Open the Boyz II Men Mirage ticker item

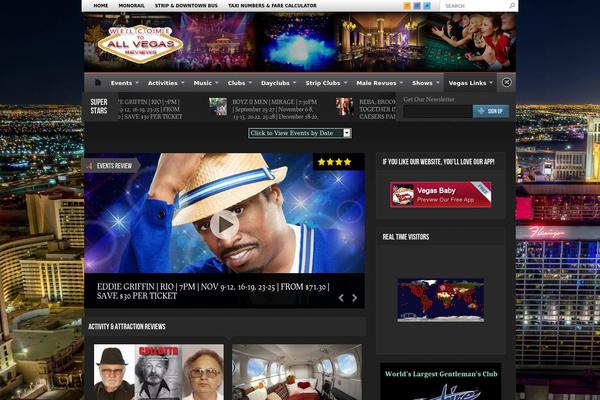click(275, 109)
